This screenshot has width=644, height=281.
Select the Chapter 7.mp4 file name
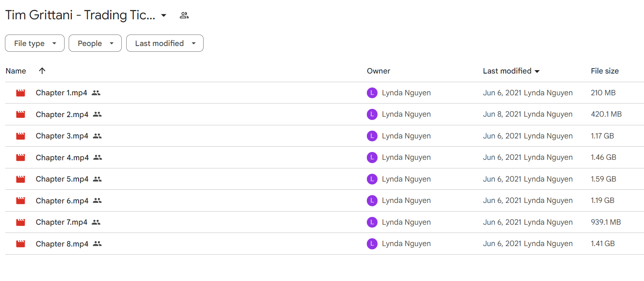62,222
